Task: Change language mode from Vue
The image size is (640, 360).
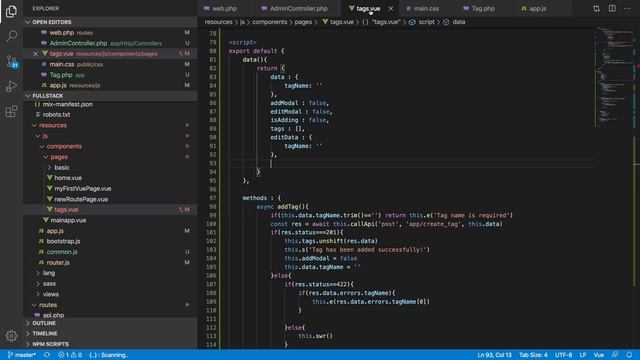Action: (x=598, y=355)
